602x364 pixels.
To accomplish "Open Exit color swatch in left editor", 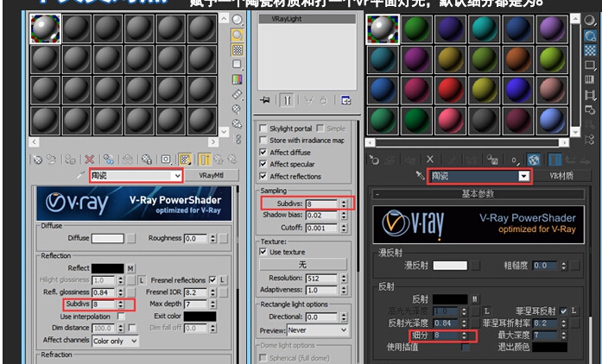I will 200,316.
